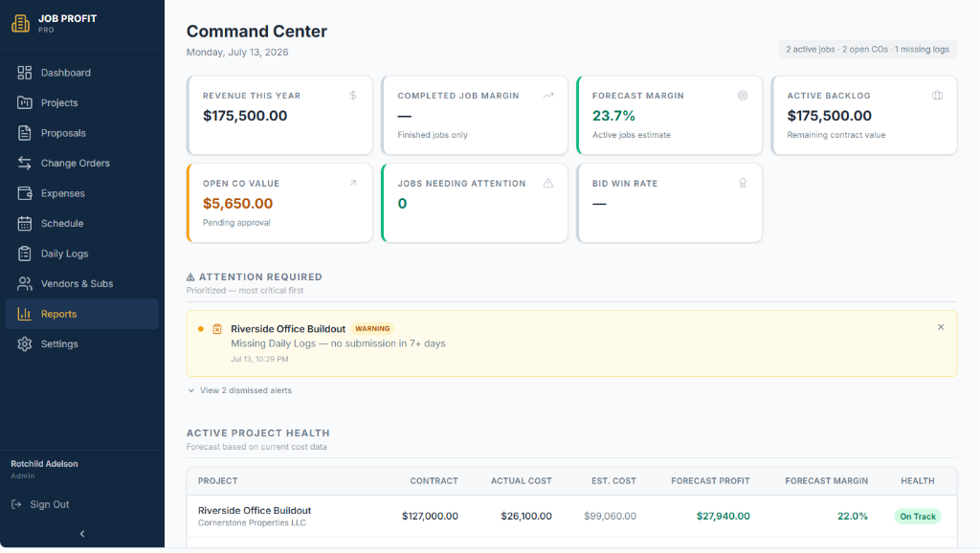980x553 pixels.
Task: Click the Reports bar chart icon
Action: (x=24, y=314)
